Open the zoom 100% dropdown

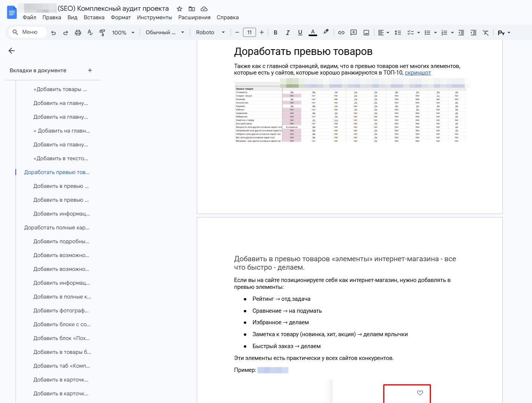pyautogui.click(x=123, y=33)
